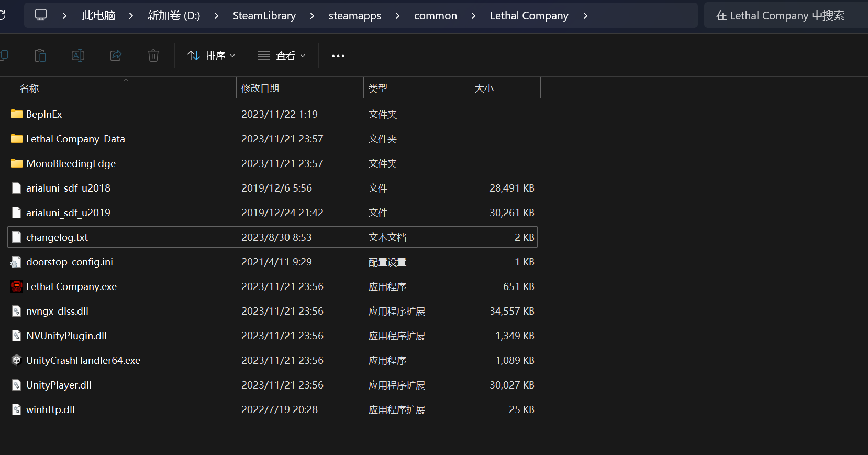Click date 2023/11/22 1:19

(280, 114)
